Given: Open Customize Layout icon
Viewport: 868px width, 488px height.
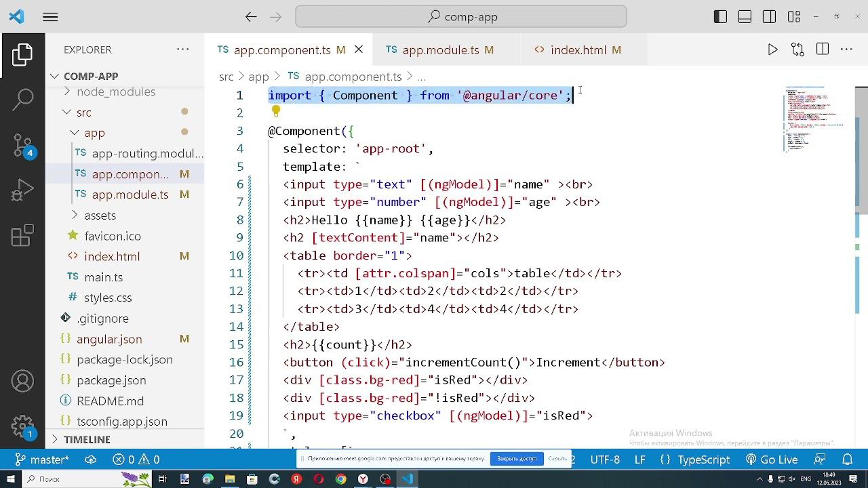Looking at the screenshot, I should coord(793,17).
